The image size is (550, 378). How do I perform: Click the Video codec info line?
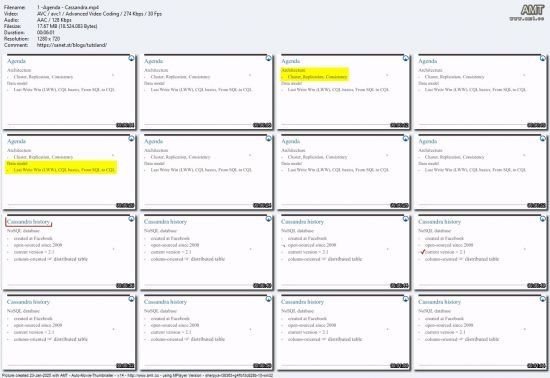coord(99,14)
